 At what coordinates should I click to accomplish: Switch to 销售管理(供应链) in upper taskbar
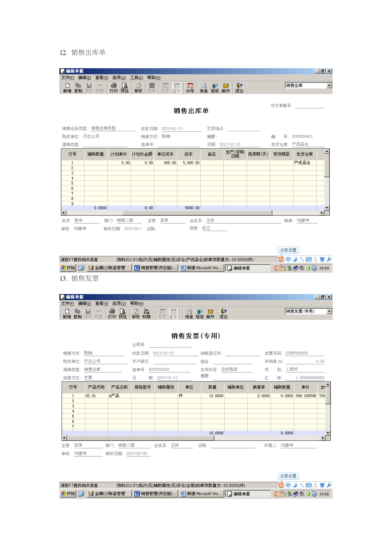click(x=155, y=268)
